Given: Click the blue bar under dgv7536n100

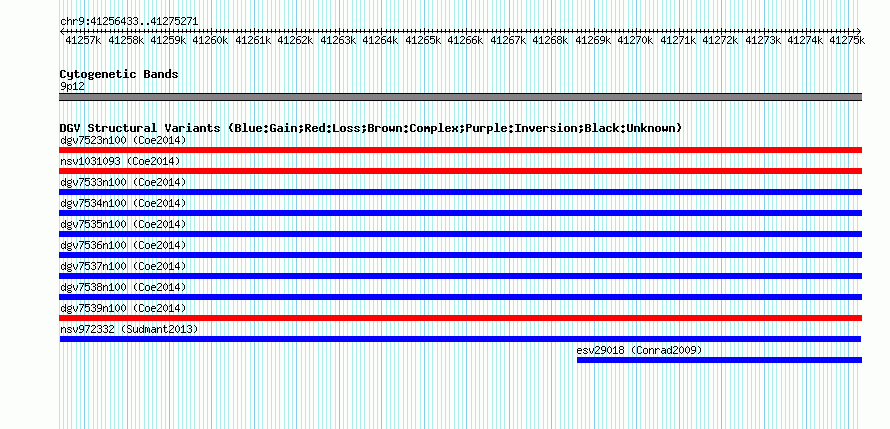Looking at the screenshot, I should click(460, 255).
